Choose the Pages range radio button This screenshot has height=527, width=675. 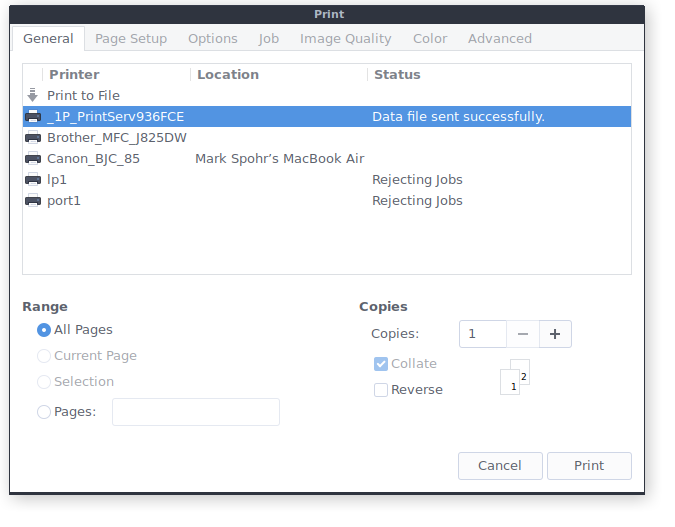pyautogui.click(x=44, y=412)
